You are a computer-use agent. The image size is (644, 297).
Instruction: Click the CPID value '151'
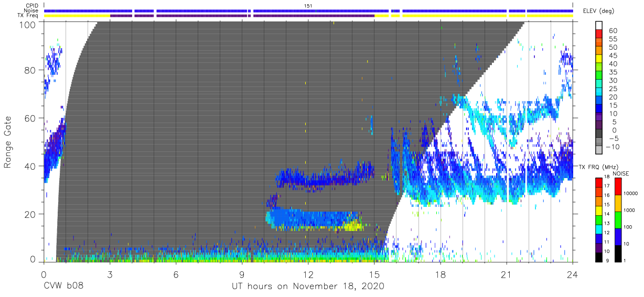click(308, 6)
